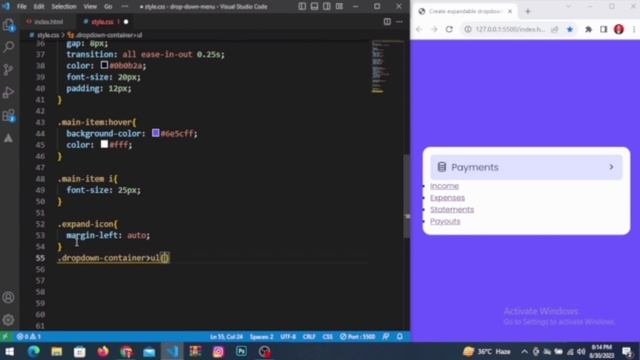Click the Payments chevron arrow
The image size is (640, 360).
[611, 167]
